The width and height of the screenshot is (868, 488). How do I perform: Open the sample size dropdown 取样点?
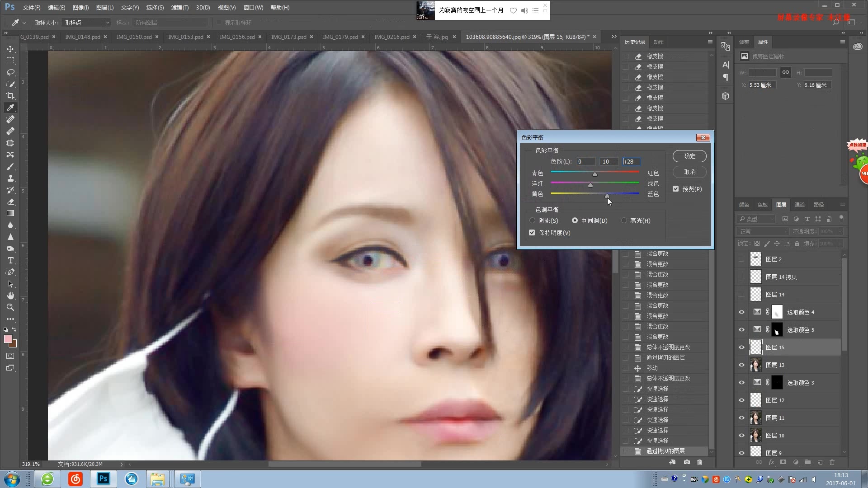86,23
